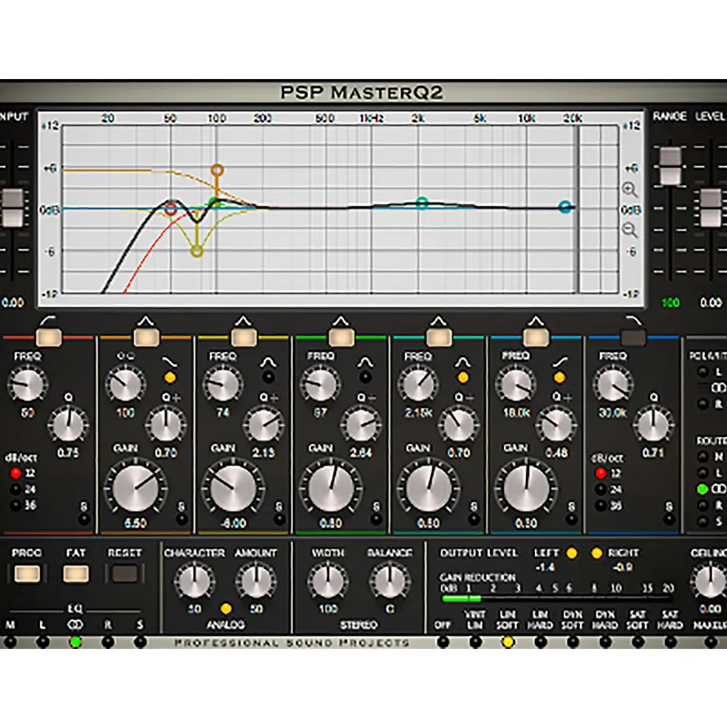This screenshot has height=728, width=727.
Task: Toggle solo LED on the orange band
Action: (182, 520)
